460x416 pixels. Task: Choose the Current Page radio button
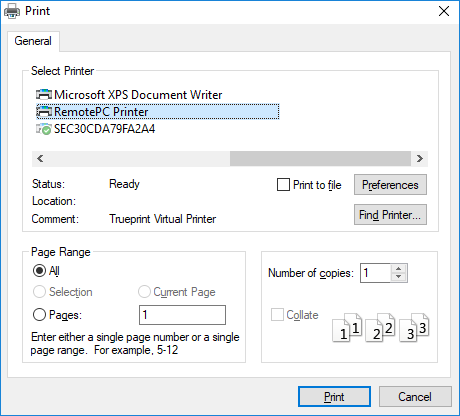pyautogui.click(x=144, y=292)
